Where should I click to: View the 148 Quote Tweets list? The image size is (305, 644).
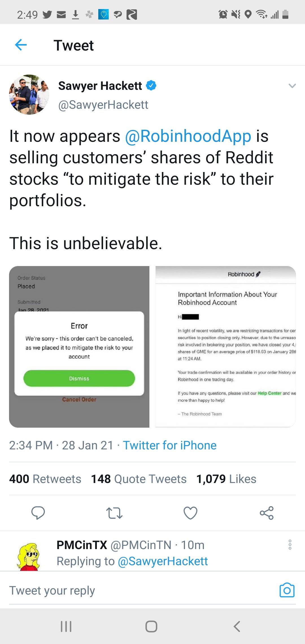point(139,479)
